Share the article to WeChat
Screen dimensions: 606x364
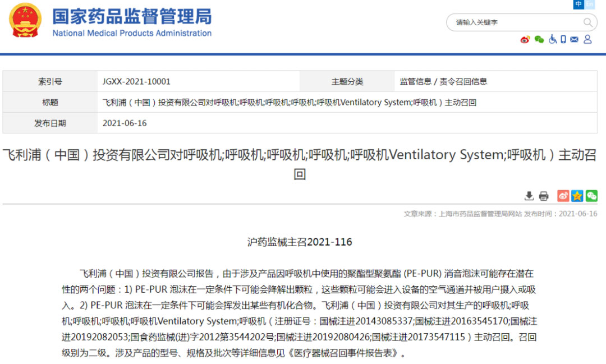click(x=591, y=196)
